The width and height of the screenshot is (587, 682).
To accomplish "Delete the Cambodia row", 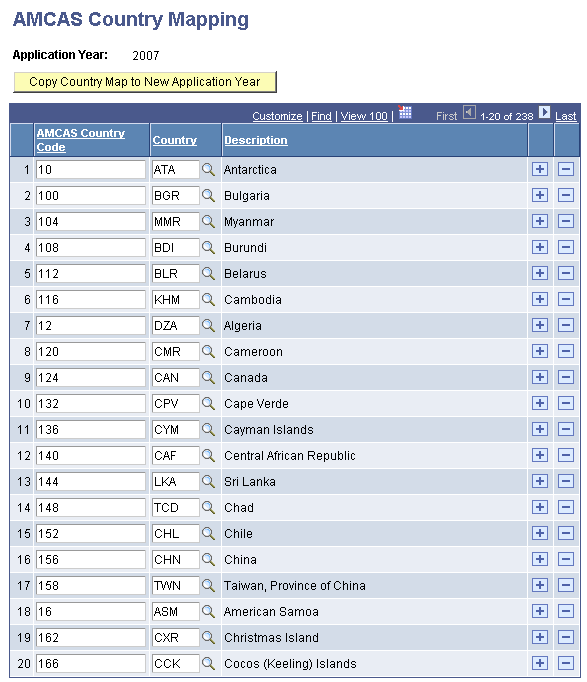I will pyautogui.click(x=566, y=299).
